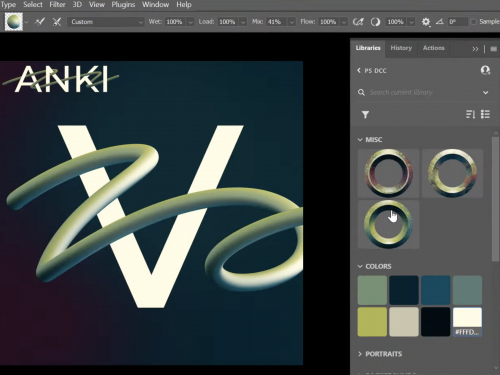Image resolution: width=500 pixels, height=375 pixels.
Task: Open the Plugins menu
Action: coord(123,5)
